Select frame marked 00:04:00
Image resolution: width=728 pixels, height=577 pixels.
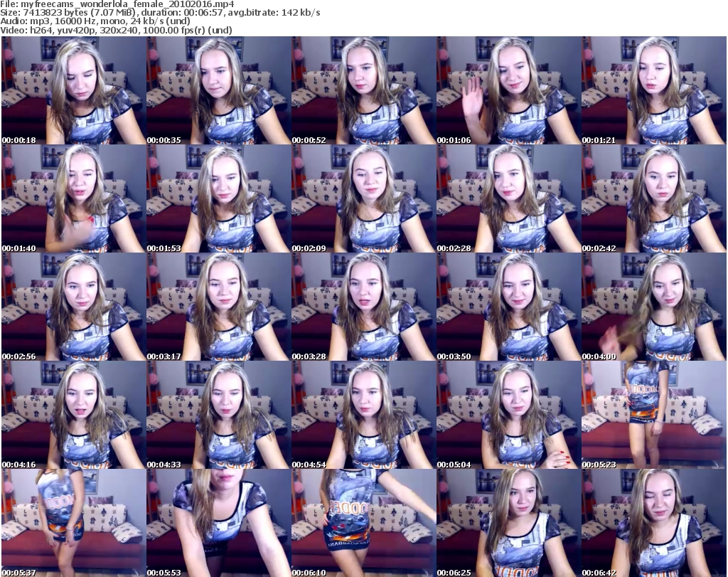tap(653, 307)
